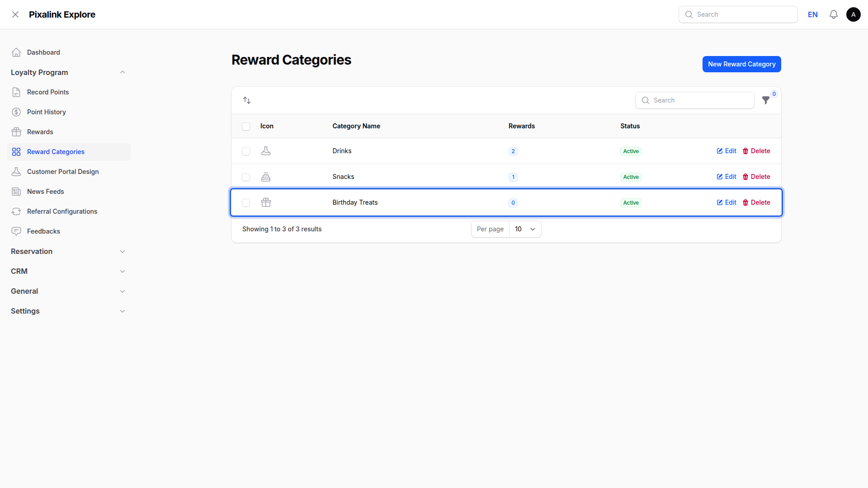Screen dimensions: 868x488
Task: Click the Snacks Active status badge
Action: tap(631, 177)
